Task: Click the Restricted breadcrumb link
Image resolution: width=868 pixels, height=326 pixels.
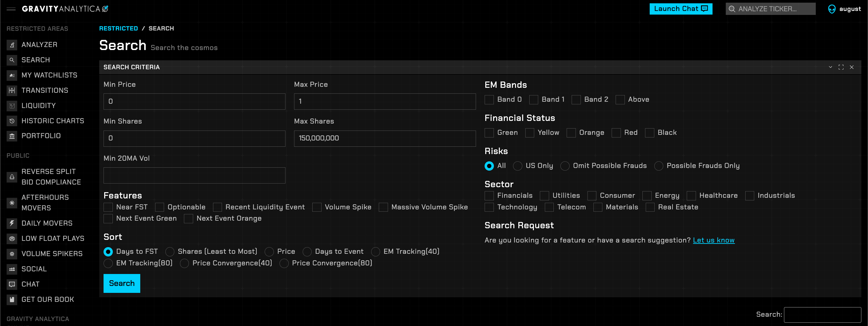Action: tap(118, 28)
